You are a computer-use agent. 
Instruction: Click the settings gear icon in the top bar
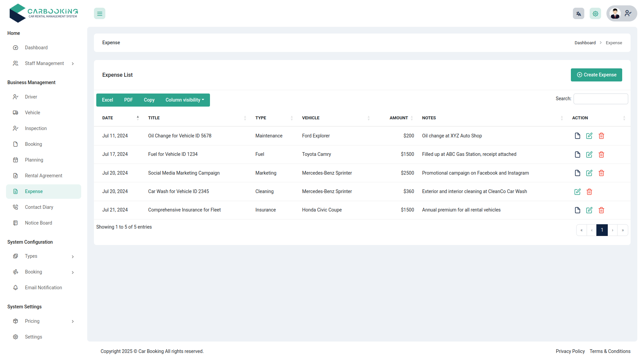point(595,13)
